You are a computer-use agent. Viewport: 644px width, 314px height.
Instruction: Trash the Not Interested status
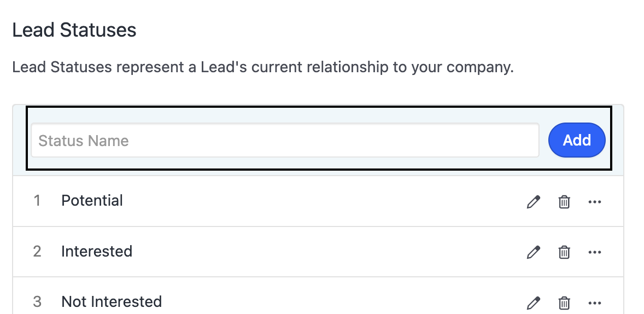(x=564, y=303)
